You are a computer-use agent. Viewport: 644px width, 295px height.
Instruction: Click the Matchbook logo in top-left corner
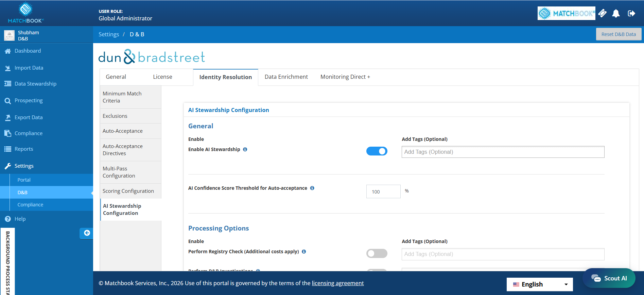click(x=26, y=13)
